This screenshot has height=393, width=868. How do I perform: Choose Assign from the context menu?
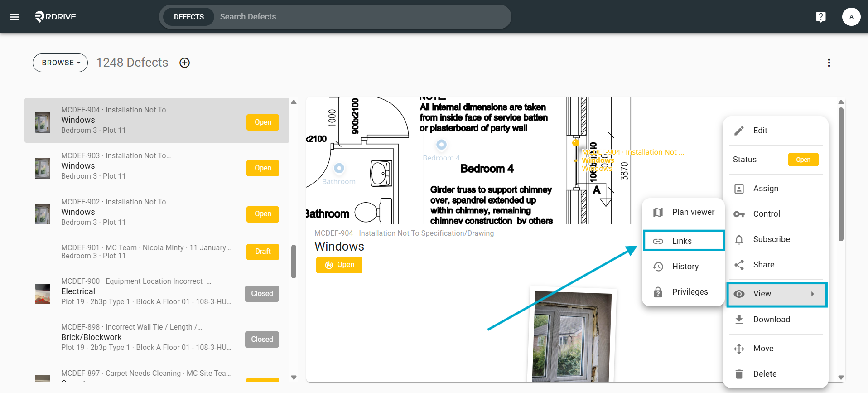(x=776, y=189)
